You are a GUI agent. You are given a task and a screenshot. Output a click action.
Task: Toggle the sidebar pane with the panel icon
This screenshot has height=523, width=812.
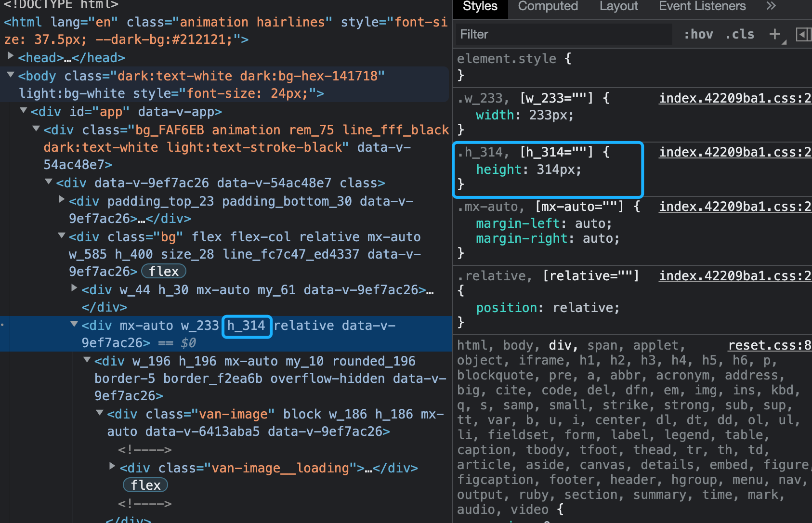[x=803, y=34]
